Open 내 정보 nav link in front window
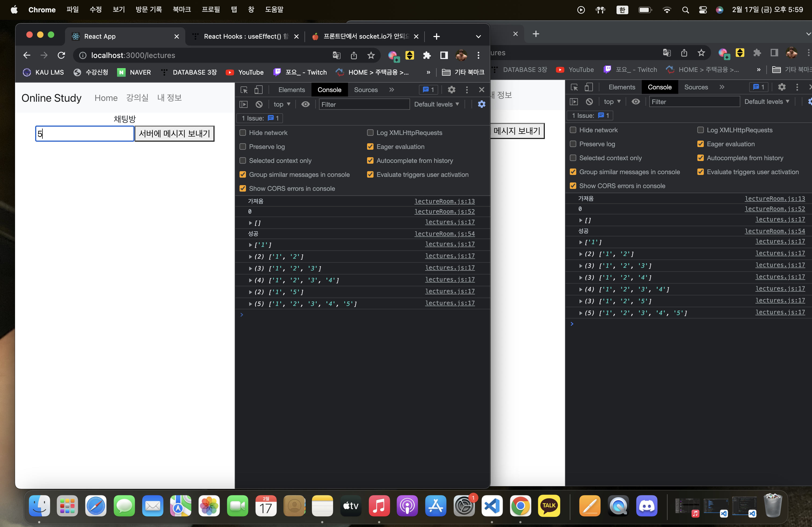 tap(169, 98)
